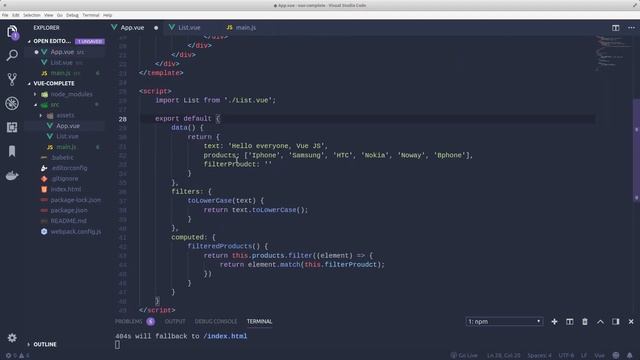Open the Search view icon
The width and height of the screenshot is (640, 360).
tap(12, 55)
